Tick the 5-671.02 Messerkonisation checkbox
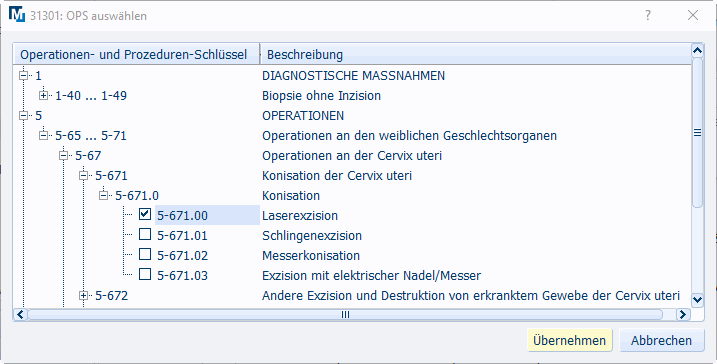Image resolution: width=717 pixels, height=364 pixels. (x=145, y=254)
